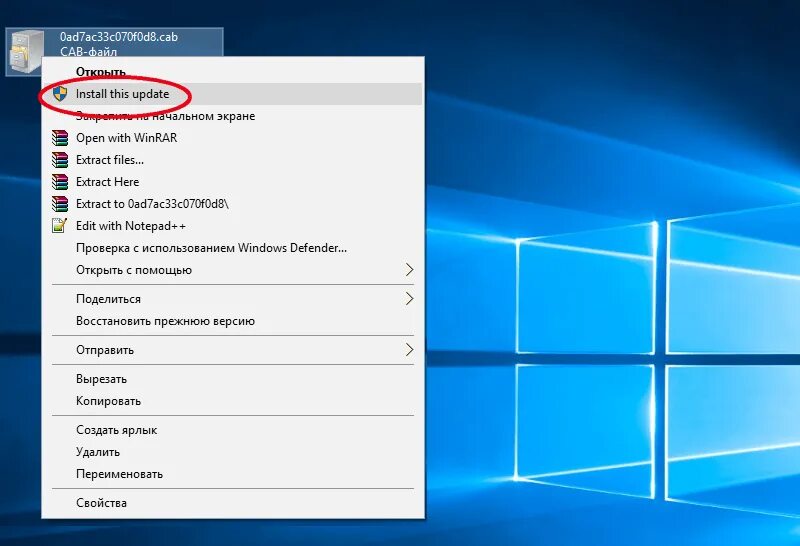Click the WinRAR books icon beside Extract files...

60,160
